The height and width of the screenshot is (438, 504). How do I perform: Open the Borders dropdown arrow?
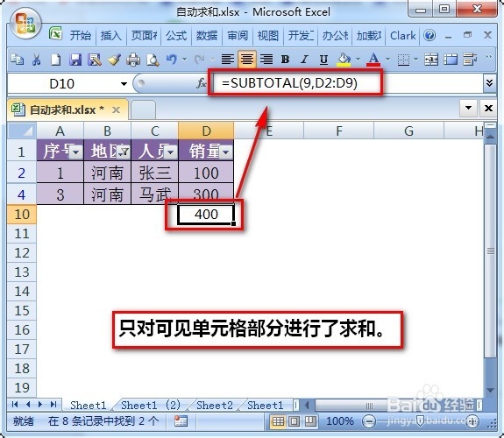(415, 60)
